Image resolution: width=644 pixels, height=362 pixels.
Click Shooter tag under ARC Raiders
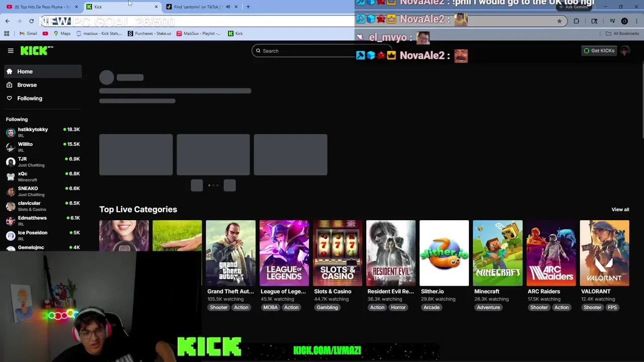coord(539,307)
